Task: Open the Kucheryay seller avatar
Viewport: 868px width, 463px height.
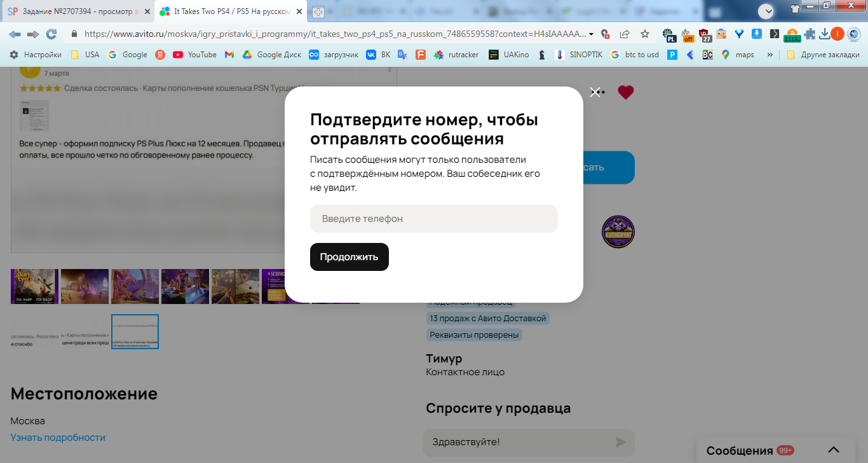Action: click(618, 231)
